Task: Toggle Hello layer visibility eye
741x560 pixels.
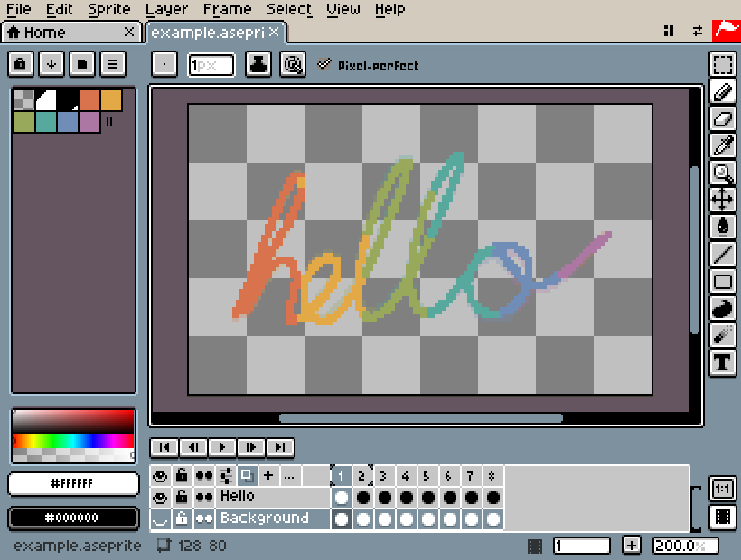Action: tap(160, 497)
